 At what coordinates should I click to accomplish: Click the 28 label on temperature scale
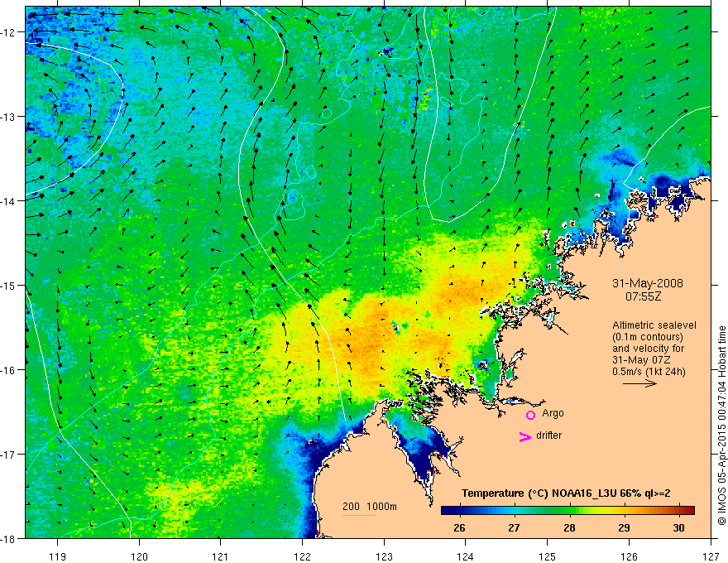pos(569,527)
